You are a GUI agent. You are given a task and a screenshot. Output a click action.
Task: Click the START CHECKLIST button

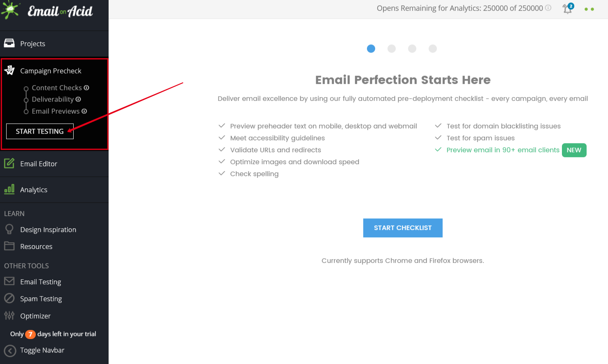point(403,228)
